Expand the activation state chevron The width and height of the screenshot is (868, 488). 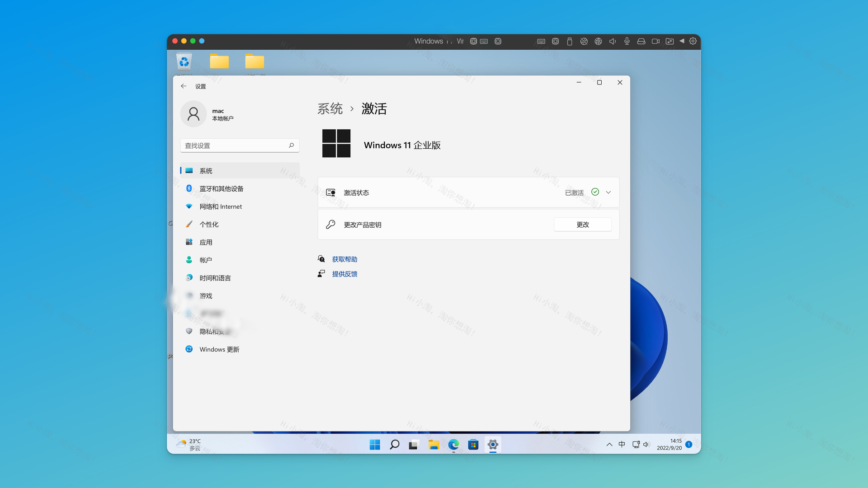pos(608,192)
